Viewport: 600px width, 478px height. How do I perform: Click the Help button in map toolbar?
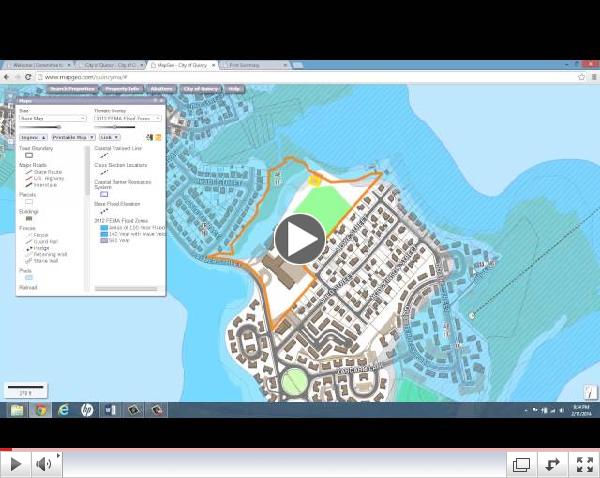pyautogui.click(x=235, y=89)
